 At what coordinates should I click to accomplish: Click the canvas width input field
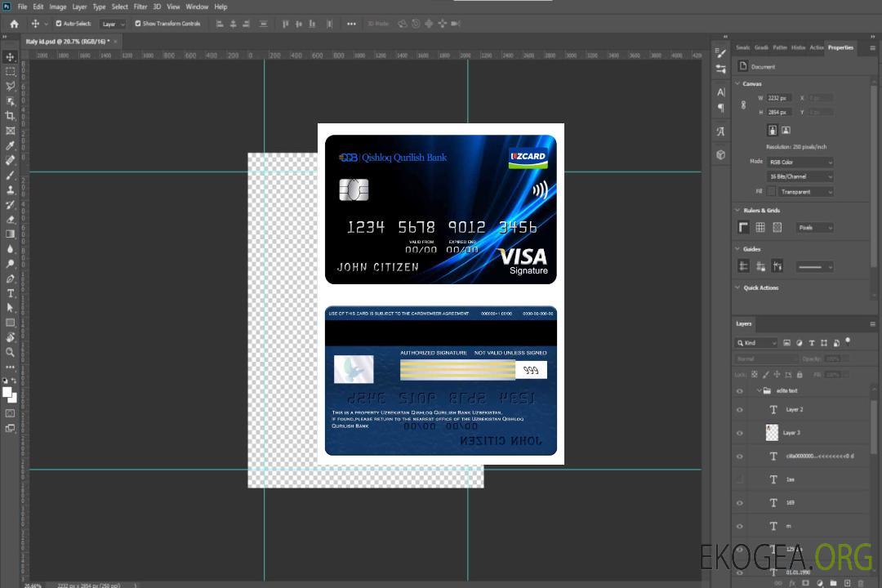pyautogui.click(x=777, y=98)
